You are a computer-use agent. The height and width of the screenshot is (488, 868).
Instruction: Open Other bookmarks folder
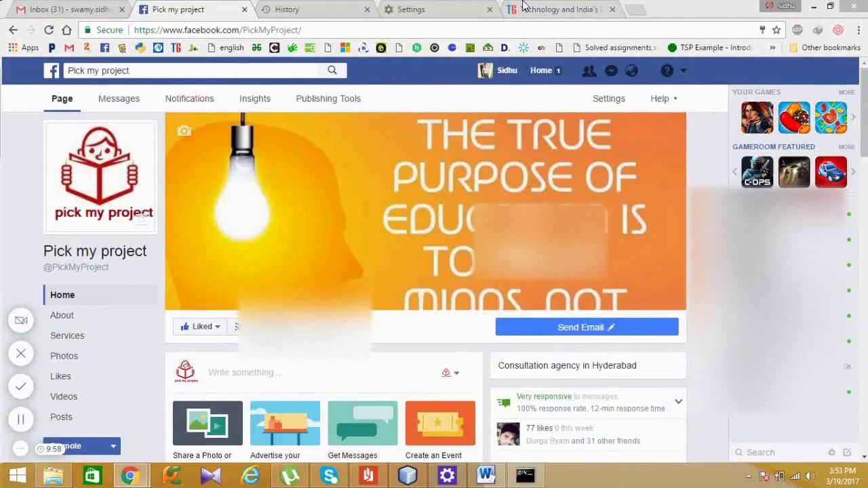[825, 47]
